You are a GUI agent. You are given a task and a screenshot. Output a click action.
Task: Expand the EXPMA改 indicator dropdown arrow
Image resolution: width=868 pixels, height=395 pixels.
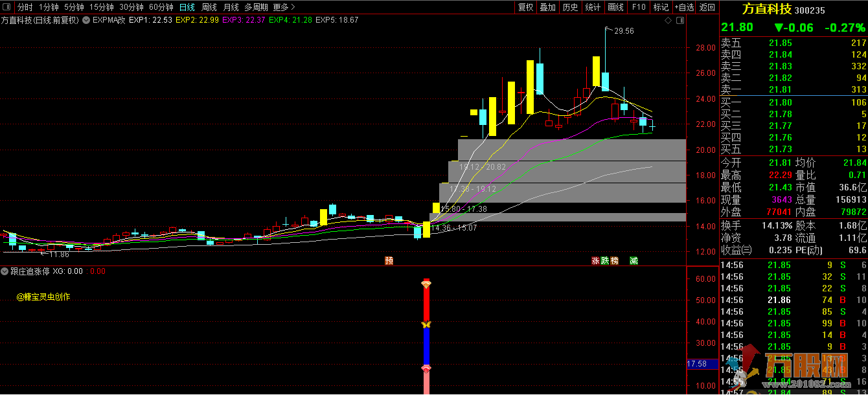[86, 20]
